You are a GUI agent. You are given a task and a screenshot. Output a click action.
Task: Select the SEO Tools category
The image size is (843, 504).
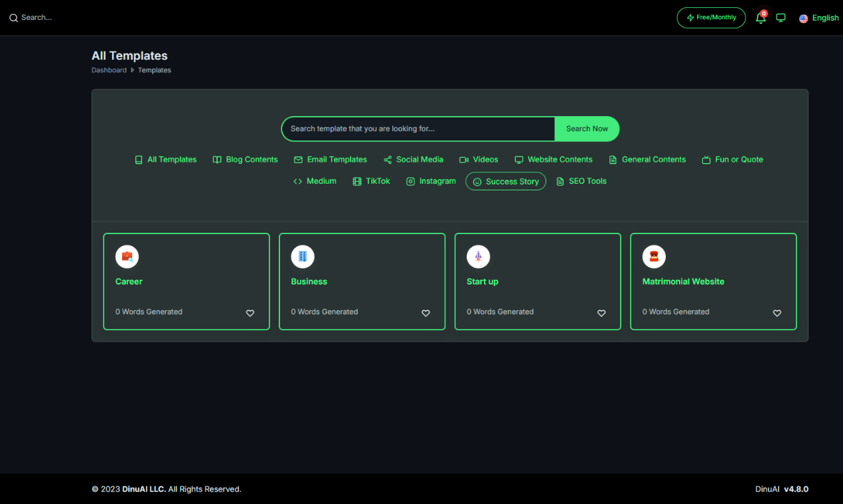click(x=581, y=181)
